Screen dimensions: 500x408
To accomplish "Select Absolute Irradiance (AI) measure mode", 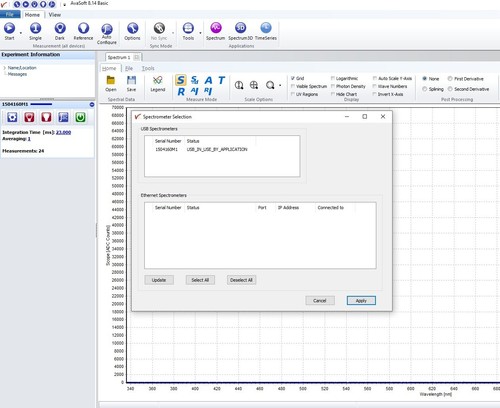I will click(195, 91).
